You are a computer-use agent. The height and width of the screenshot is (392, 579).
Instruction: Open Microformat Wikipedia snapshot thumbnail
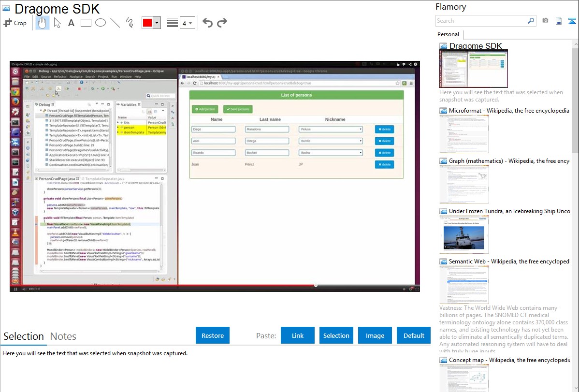[464, 134]
